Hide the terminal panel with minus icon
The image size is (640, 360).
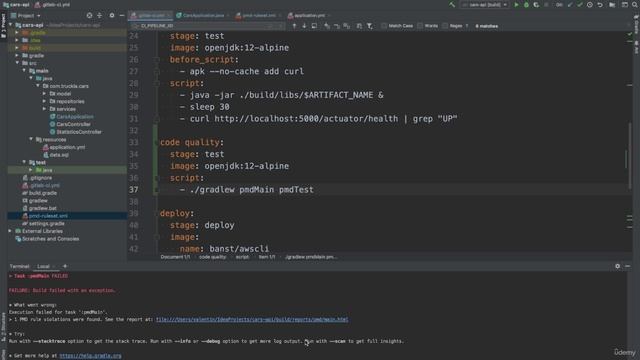tap(628, 266)
